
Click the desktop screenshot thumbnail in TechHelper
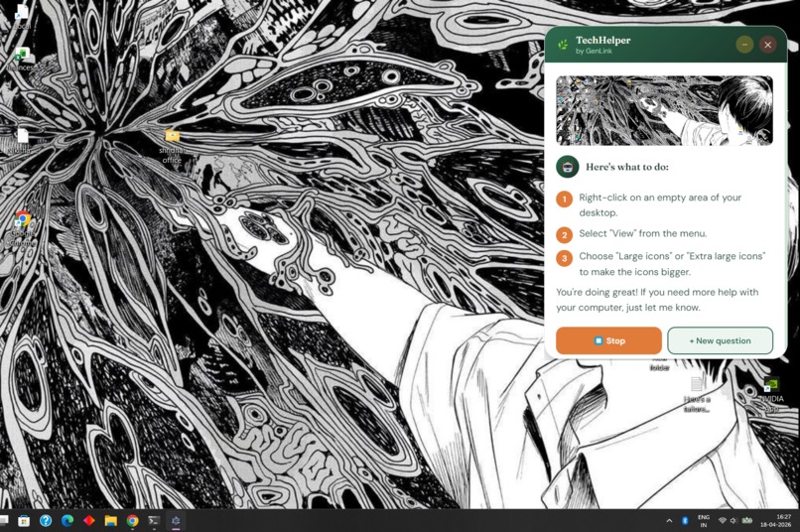(664, 111)
